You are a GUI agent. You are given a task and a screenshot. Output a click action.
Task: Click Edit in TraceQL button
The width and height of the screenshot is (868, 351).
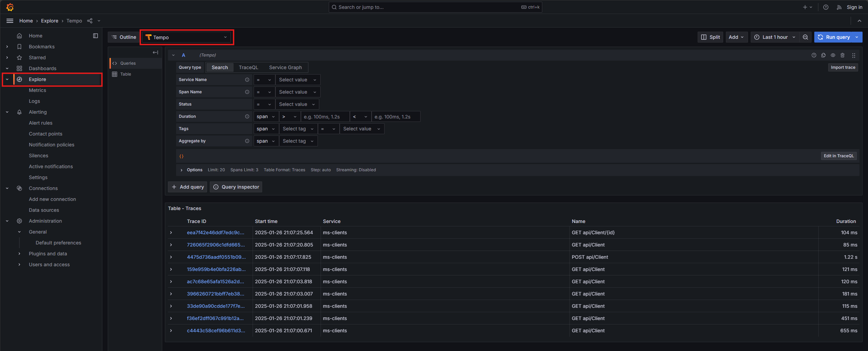(838, 156)
